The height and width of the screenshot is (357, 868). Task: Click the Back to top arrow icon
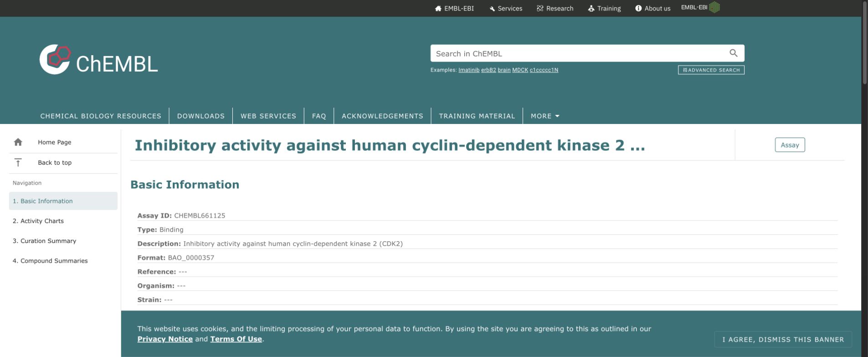(x=18, y=162)
